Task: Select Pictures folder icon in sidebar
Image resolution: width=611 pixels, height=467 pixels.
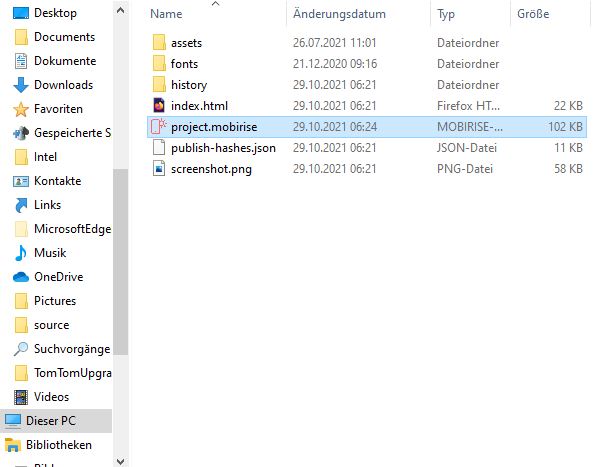Action: 21,301
